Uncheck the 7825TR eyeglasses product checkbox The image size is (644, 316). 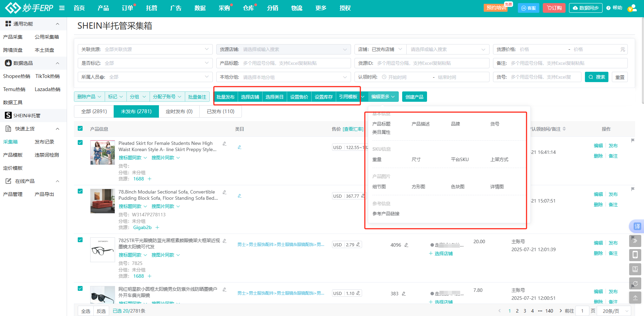coord(80,240)
